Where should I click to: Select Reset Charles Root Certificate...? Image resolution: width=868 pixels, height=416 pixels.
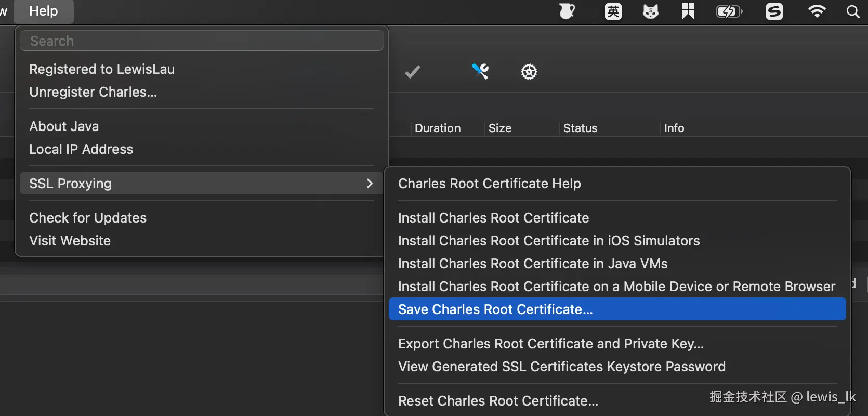[617, 401]
